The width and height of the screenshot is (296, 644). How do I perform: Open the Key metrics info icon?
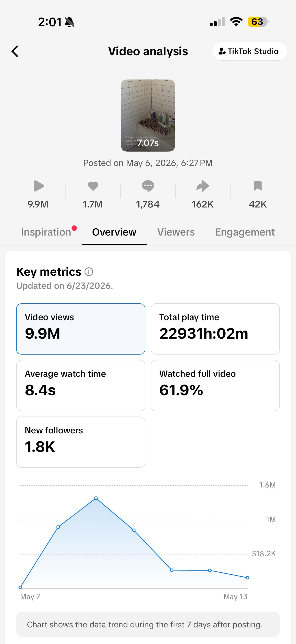pyautogui.click(x=89, y=272)
